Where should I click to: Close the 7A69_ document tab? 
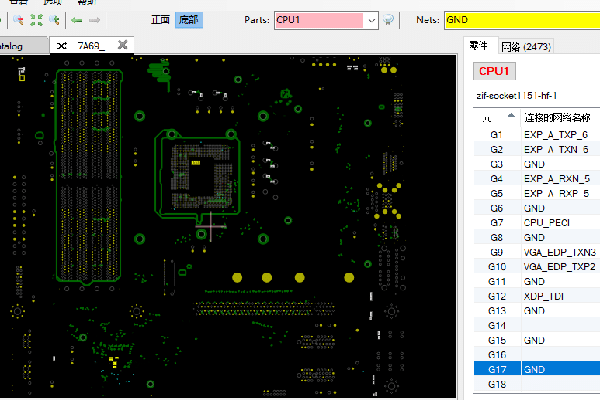pyautogui.click(x=122, y=45)
